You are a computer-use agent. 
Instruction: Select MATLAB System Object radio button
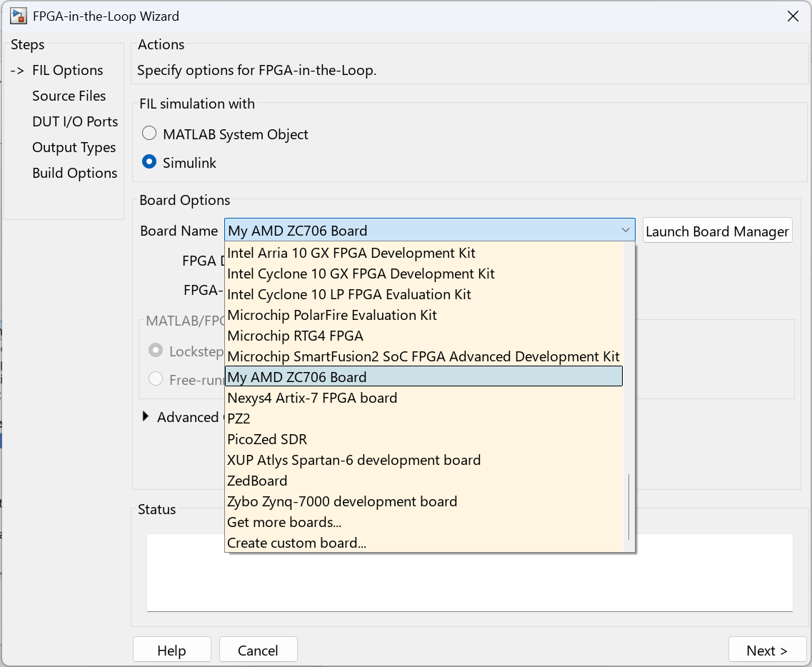(149, 134)
